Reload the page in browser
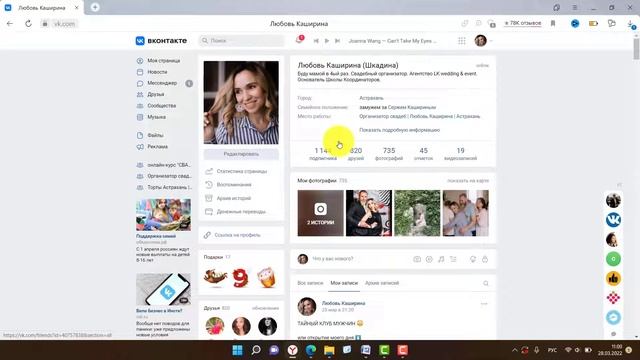The height and width of the screenshot is (360, 640). [28, 24]
